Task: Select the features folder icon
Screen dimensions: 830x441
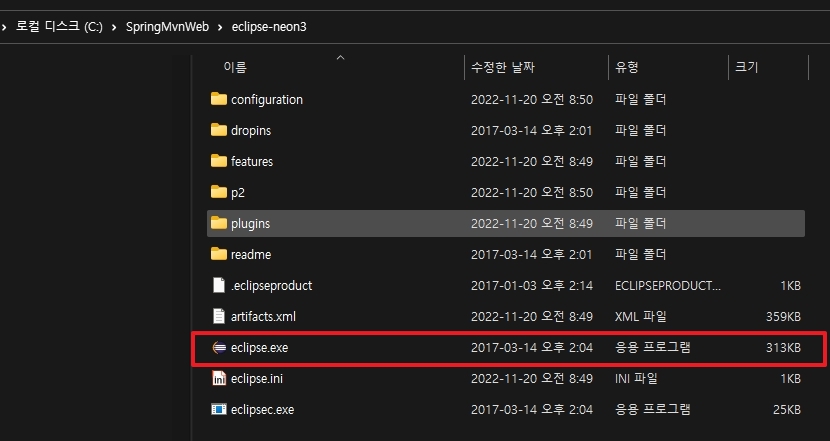Action: [x=219, y=161]
